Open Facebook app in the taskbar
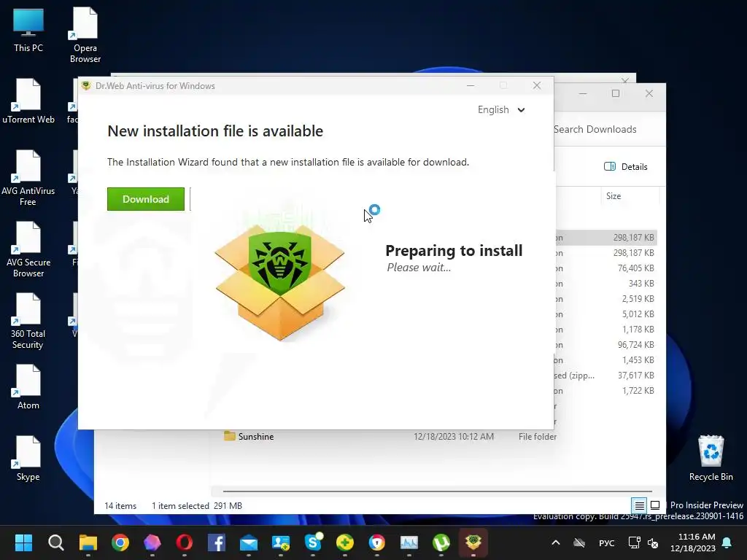 click(x=217, y=542)
